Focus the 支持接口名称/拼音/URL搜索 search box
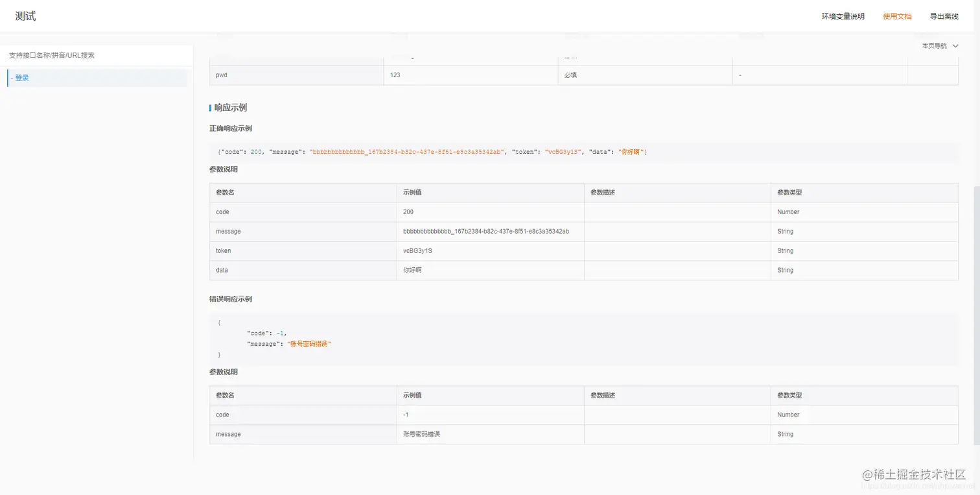The height and width of the screenshot is (495, 980). coord(97,55)
